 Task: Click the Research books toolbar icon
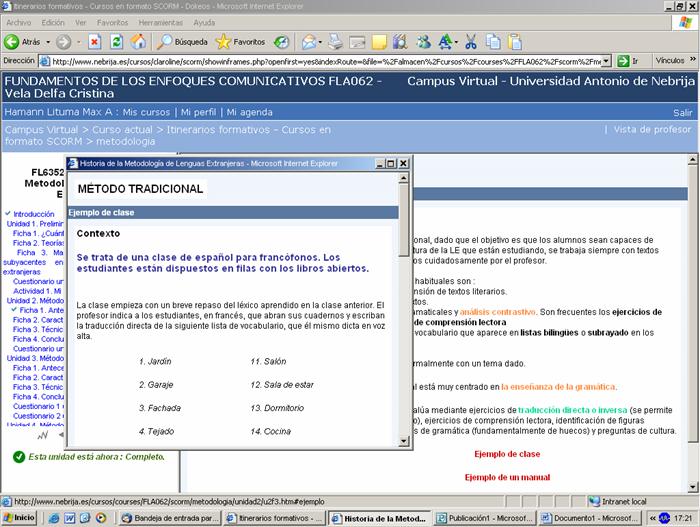[x=400, y=42]
